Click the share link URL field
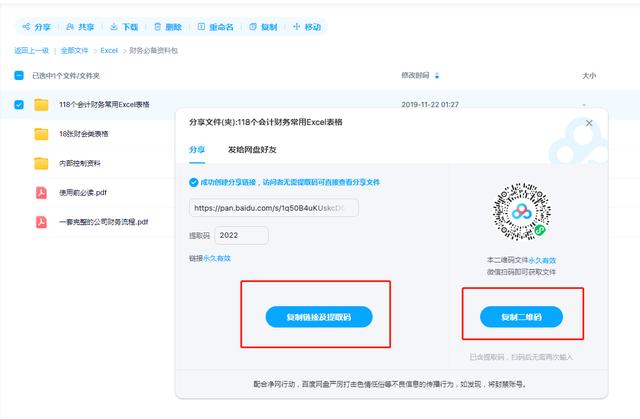Viewport: 640px width, 419px height. tap(274, 208)
